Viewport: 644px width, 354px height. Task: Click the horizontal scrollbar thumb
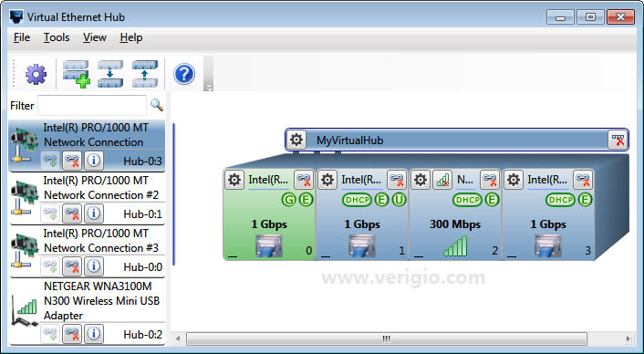(x=387, y=338)
